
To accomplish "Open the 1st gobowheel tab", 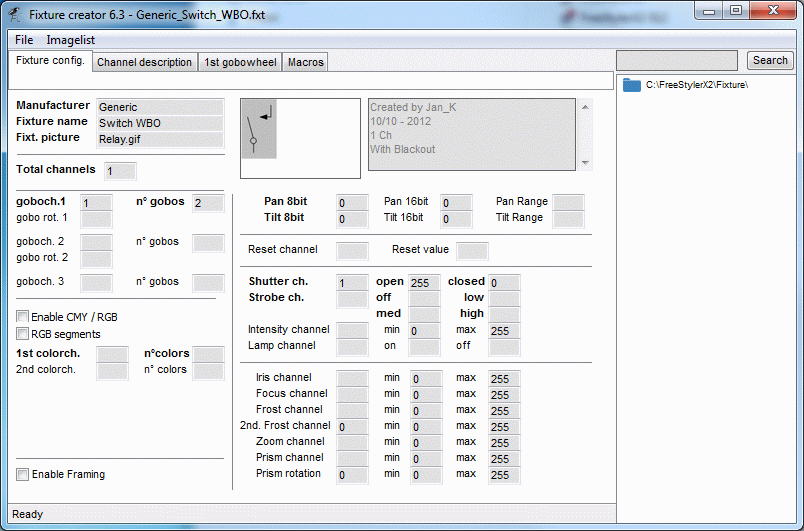I will pos(240,63).
